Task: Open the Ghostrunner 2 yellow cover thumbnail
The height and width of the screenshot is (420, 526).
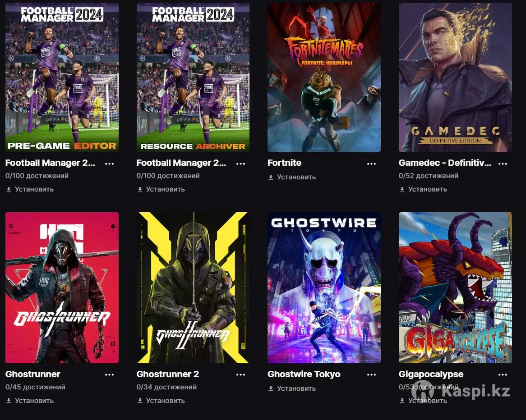Action: pos(193,288)
